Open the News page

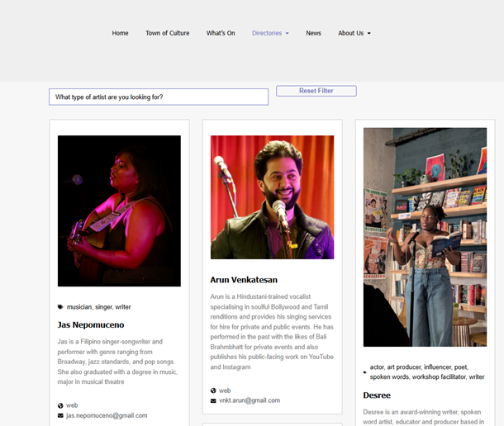click(313, 33)
